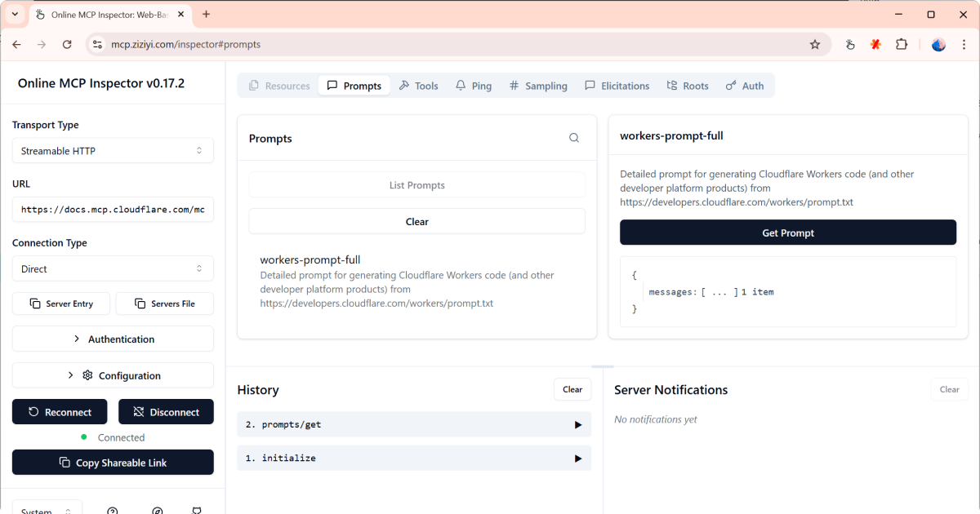Image resolution: width=980 pixels, height=514 pixels.
Task: Open the GitHub icon in sidebar footer
Action: (x=197, y=510)
